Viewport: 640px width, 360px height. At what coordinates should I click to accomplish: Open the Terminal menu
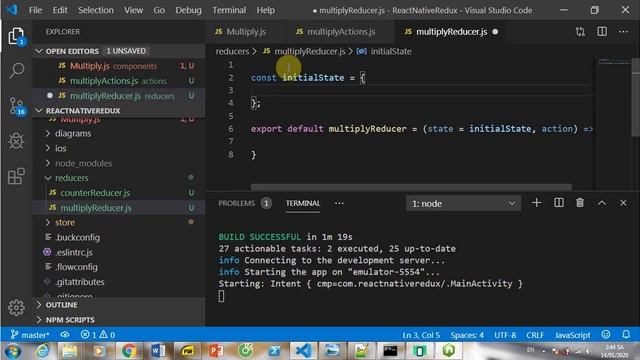point(229,10)
